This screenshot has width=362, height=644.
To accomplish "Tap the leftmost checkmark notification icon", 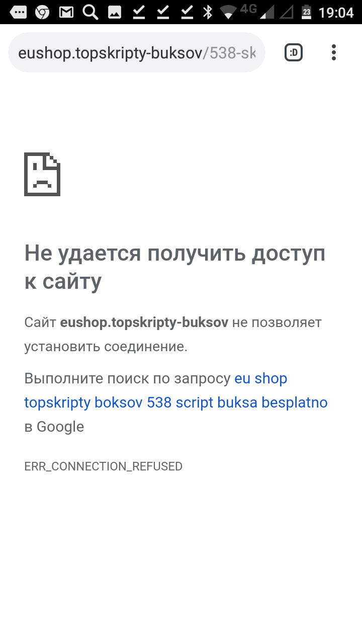I will [x=139, y=12].
